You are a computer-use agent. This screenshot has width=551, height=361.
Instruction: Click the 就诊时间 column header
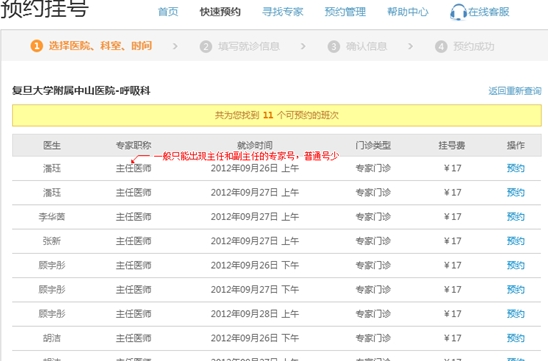pyautogui.click(x=255, y=145)
